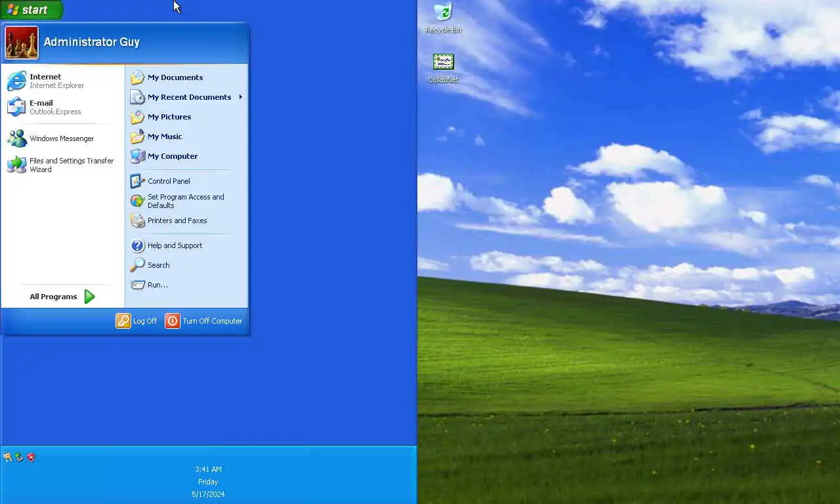Image resolution: width=840 pixels, height=504 pixels.
Task: Select the Recycle Bin desktop icon
Action: tap(444, 18)
